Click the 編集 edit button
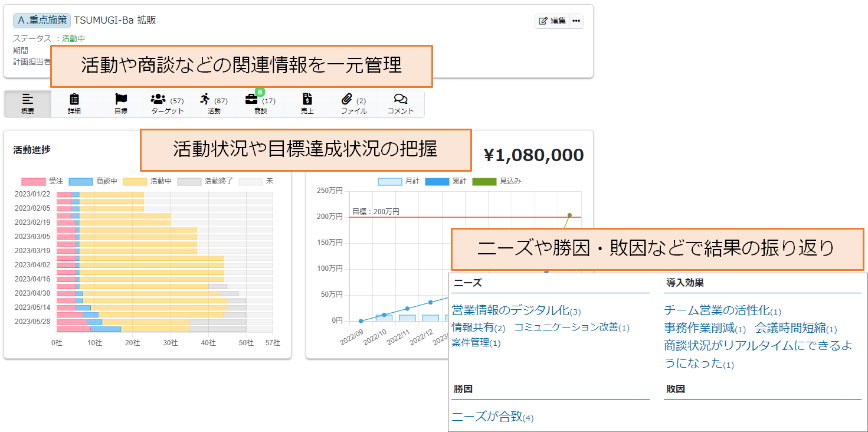 click(552, 21)
